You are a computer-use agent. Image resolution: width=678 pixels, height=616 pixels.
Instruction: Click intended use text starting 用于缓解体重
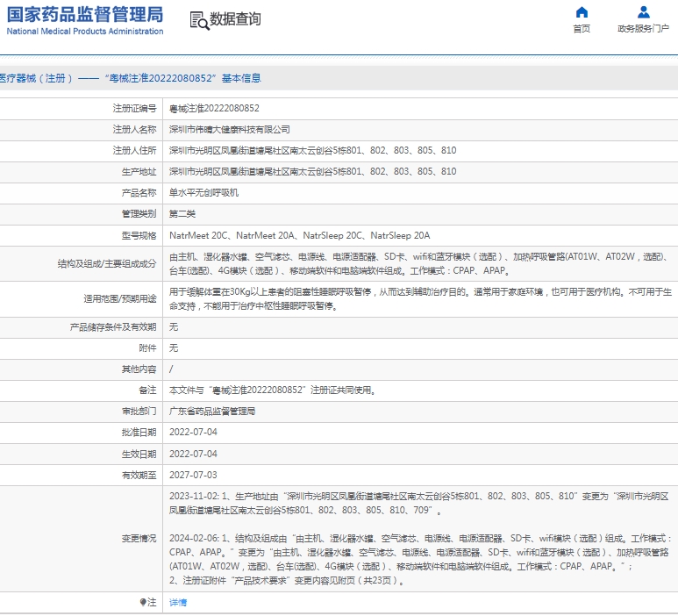tap(420, 298)
